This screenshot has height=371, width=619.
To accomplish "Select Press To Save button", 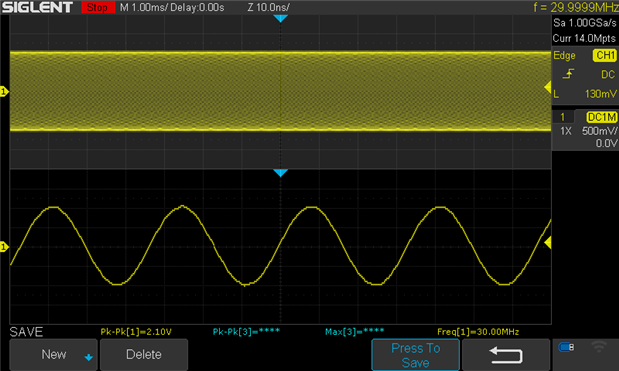I will (415, 355).
